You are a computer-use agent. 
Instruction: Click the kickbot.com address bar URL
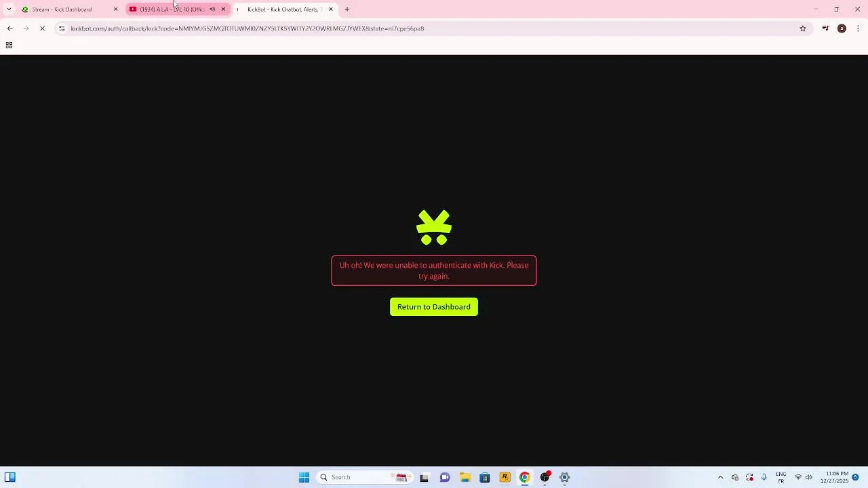pos(248,28)
